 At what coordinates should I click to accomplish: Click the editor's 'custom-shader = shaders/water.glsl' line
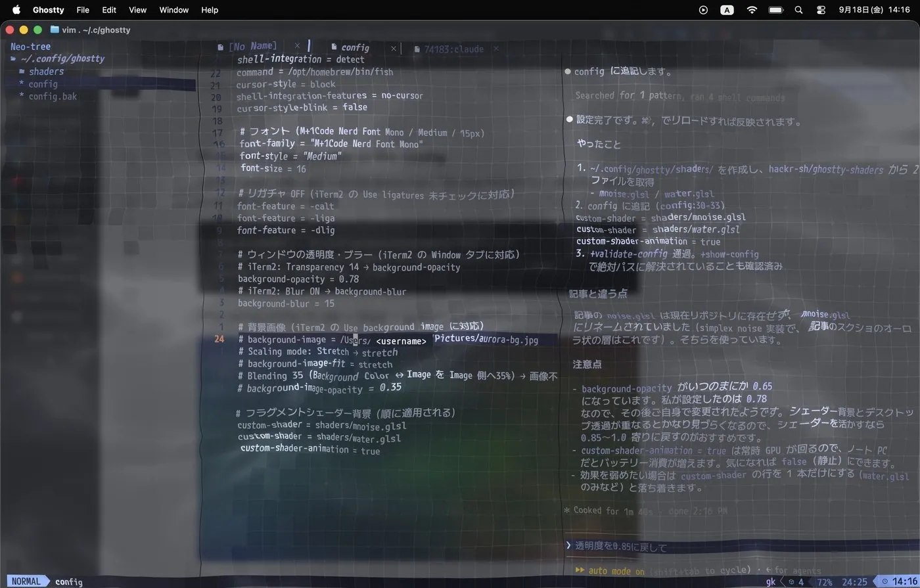[x=319, y=438]
